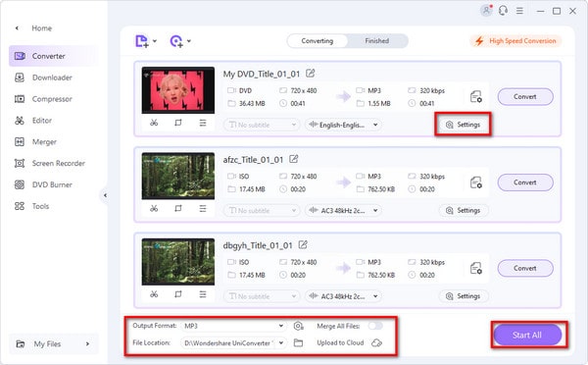Image resolution: width=588 pixels, height=365 pixels.
Task: Toggle Merge All Files switch
Action: [375, 326]
